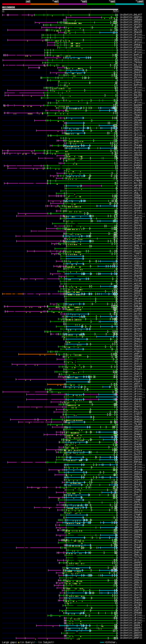Viewport: 146px width, 644px height.
Task: Select the UniRef100_A6S3B0 label
Action: (x=131, y=605)
